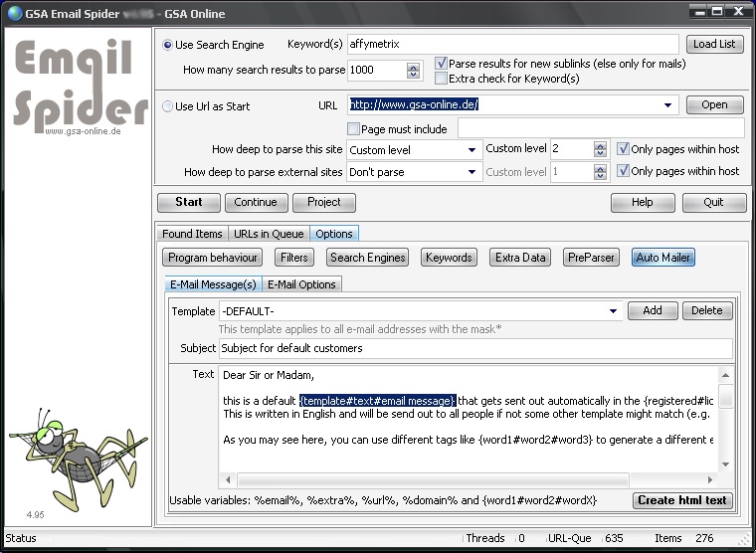Click the Items 276 status entry
The height and width of the screenshot is (553, 756).
point(683,538)
